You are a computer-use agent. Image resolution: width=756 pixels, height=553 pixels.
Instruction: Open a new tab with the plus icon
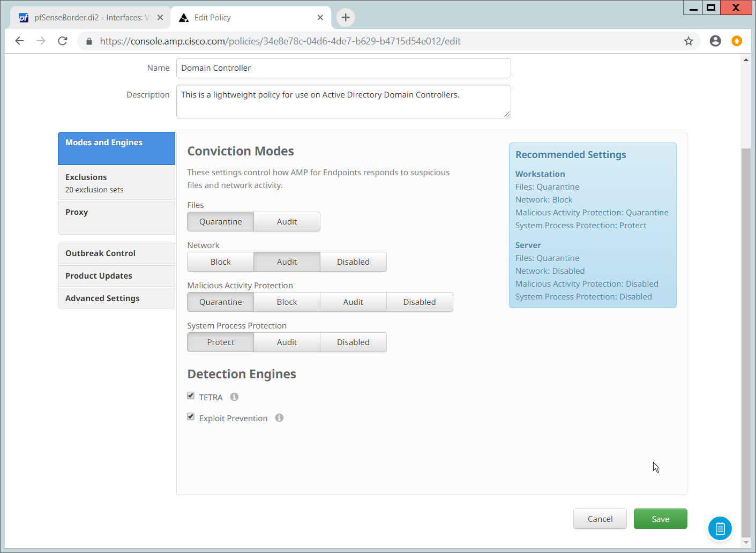pyautogui.click(x=346, y=18)
